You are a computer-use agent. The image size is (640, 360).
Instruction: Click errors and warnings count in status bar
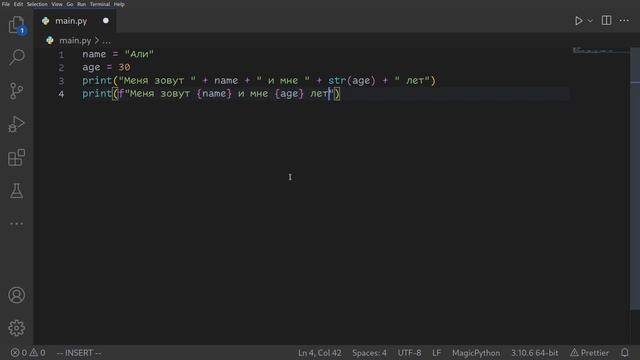pyautogui.click(x=28, y=353)
